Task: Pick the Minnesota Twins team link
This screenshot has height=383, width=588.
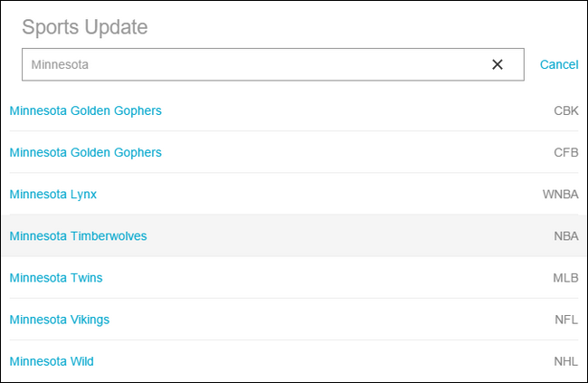Action: point(56,277)
